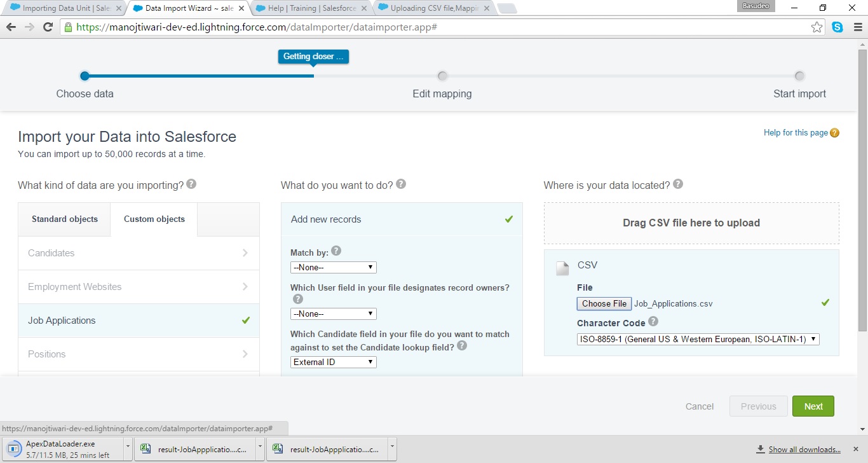Show help for 'What kind of data are you importing?'

pyautogui.click(x=191, y=184)
